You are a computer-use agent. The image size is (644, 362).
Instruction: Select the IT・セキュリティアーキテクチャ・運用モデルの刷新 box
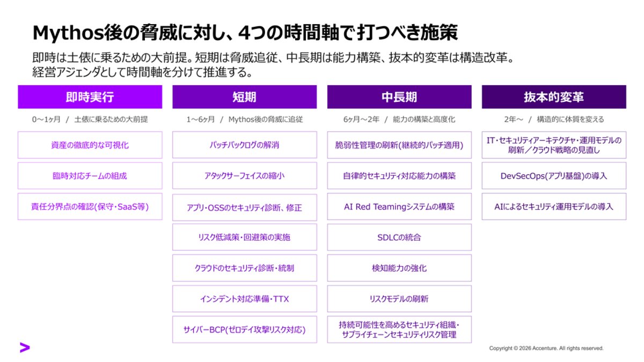(554, 145)
